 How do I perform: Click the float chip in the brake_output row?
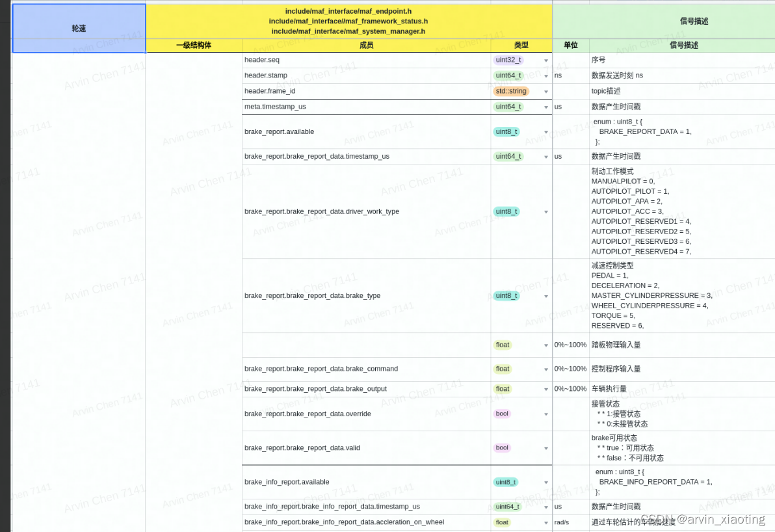(502, 389)
